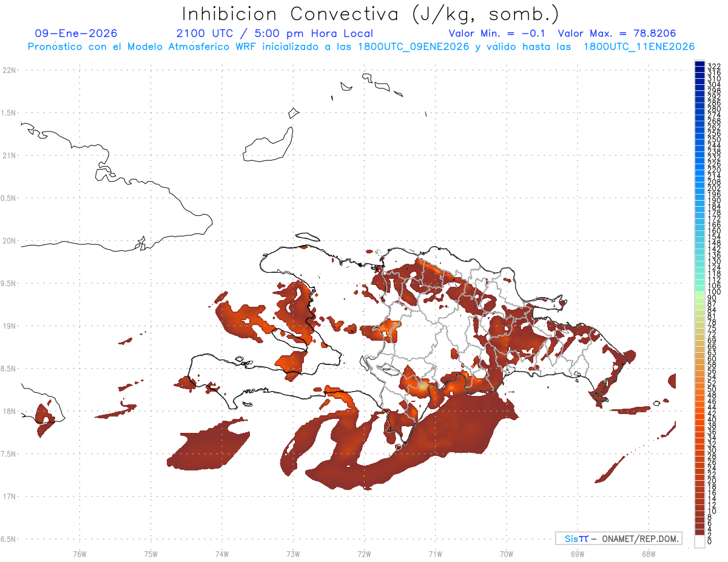The height and width of the screenshot is (562, 728).
Task: Click the light blue swatch beside colorbar 202
Action: click(x=699, y=185)
